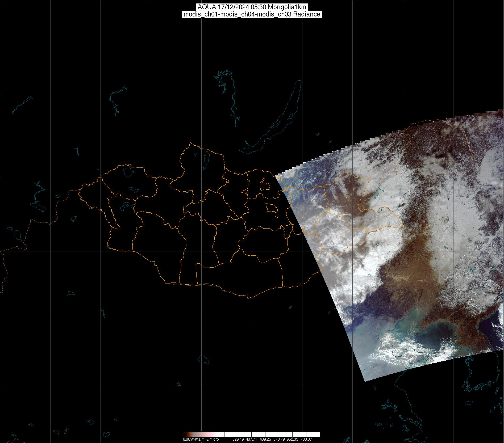Image resolution: width=504 pixels, height=443 pixels.
Task: Click the AQUA 17/12/2024 05:30 Mongolia1km title
Action: 252,7
